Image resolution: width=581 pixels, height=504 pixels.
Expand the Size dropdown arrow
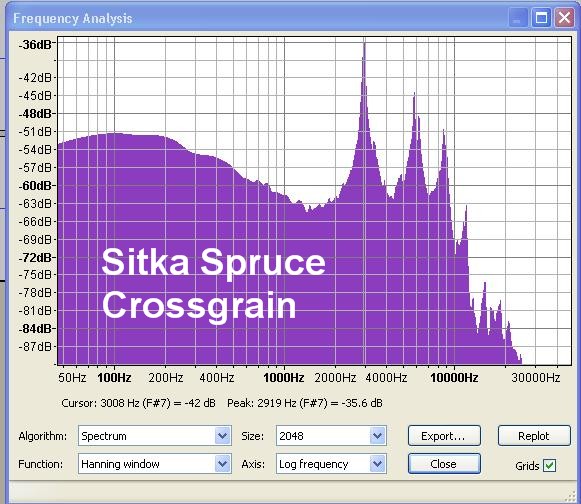point(377,436)
